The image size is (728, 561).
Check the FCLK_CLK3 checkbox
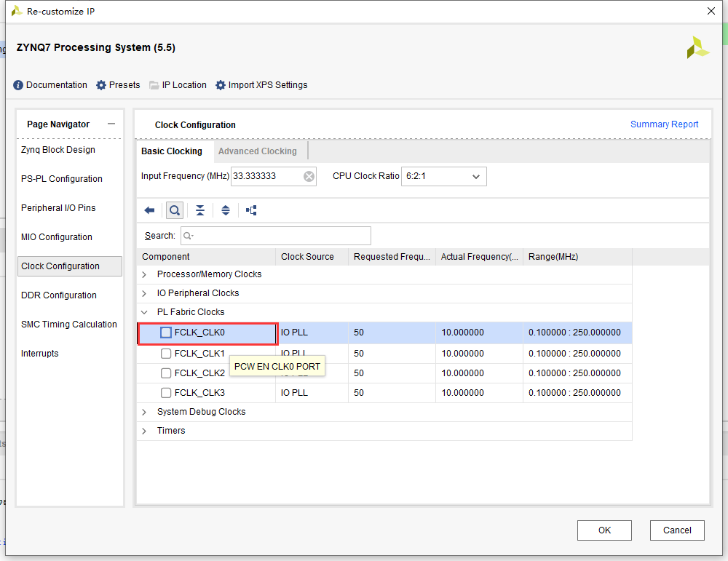(166, 393)
